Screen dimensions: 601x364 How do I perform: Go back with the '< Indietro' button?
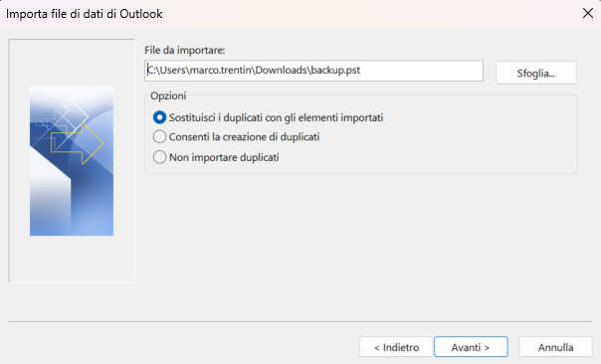(396, 347)
